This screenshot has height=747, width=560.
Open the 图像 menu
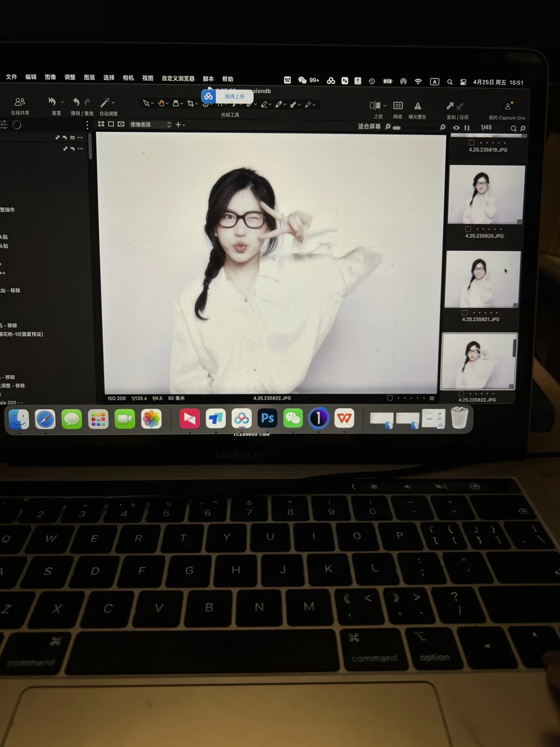click(50, 77)
